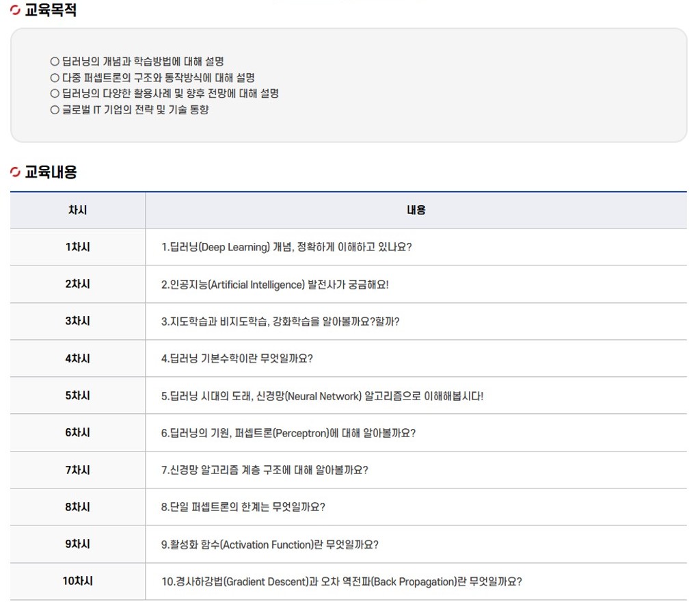Select the 차시 column header
700x615 pixels.
[x=77, y=210]
